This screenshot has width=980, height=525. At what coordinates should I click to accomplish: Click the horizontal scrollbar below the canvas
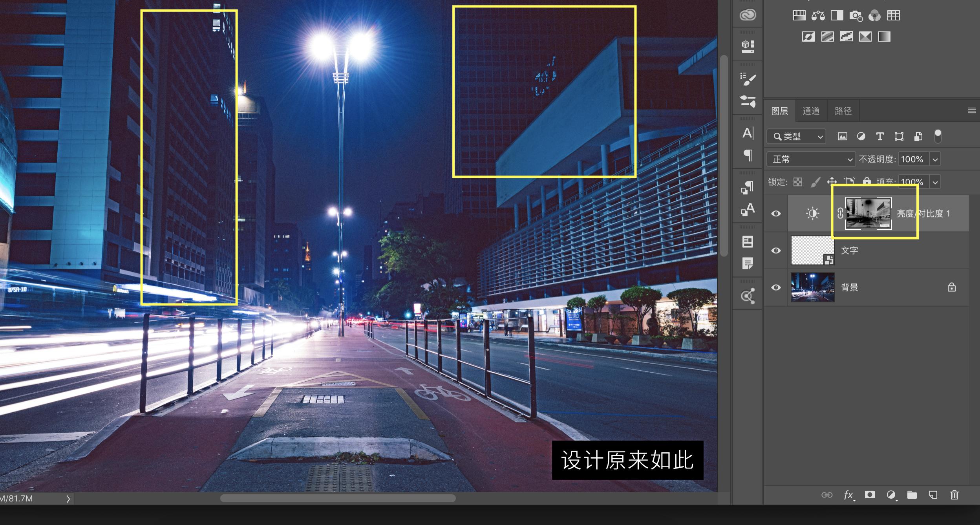click(x=338, y=498)
